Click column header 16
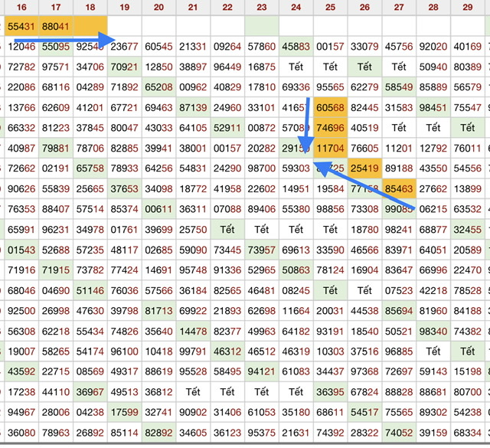Viewport: 490px width, 448px height. [21, 7]
